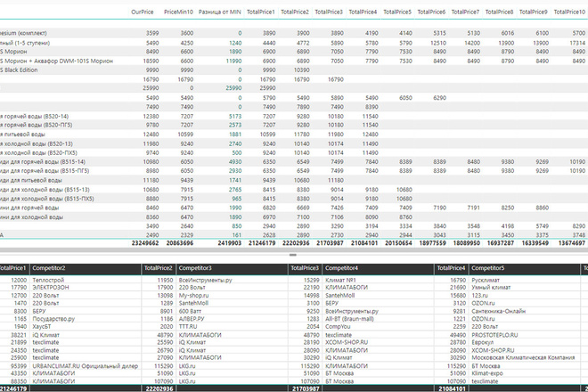Select competitor cell 'Умный климат'
This screenshot has height=392, width=588.
491,288
